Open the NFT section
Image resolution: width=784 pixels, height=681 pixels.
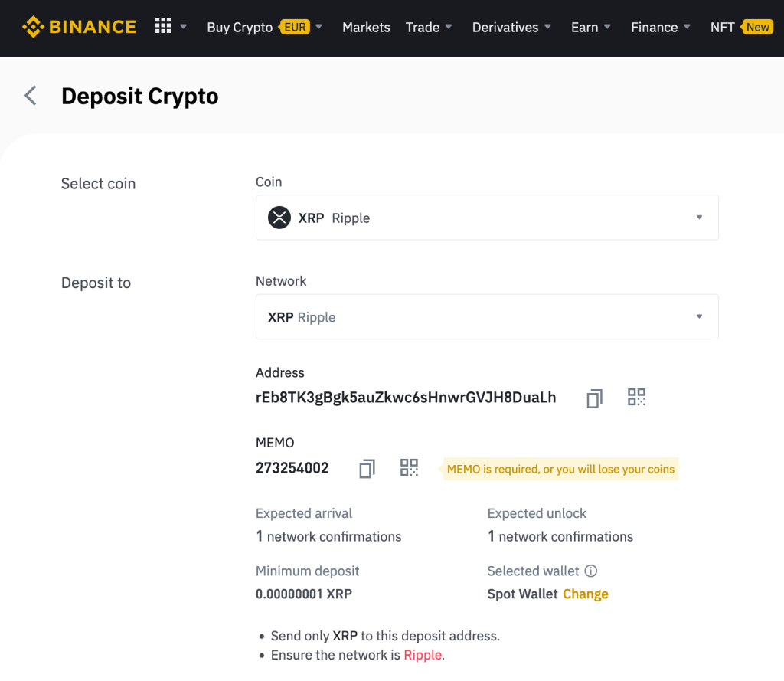pyautogui.click(x=723, y=27)
